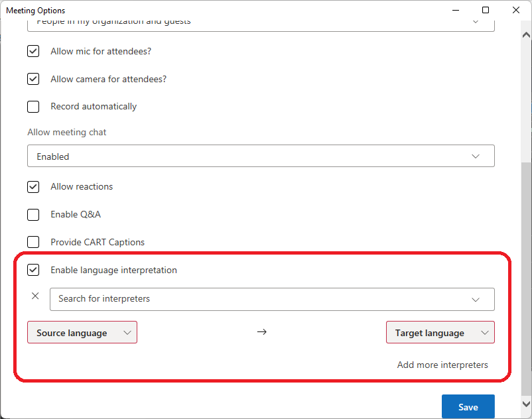The height and width of the screenshot is (419, 532).
Task: Close the Meeting Options window
Action: tap(516, 10)
